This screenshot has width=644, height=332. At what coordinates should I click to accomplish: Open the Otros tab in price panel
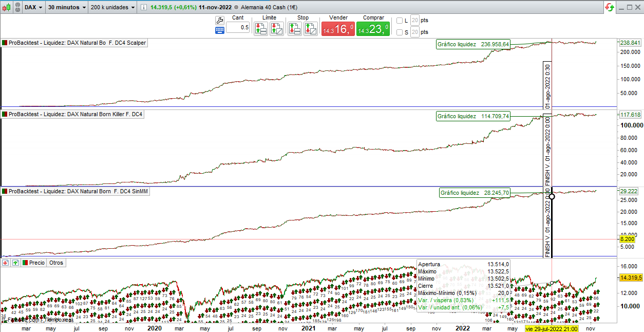56,263
